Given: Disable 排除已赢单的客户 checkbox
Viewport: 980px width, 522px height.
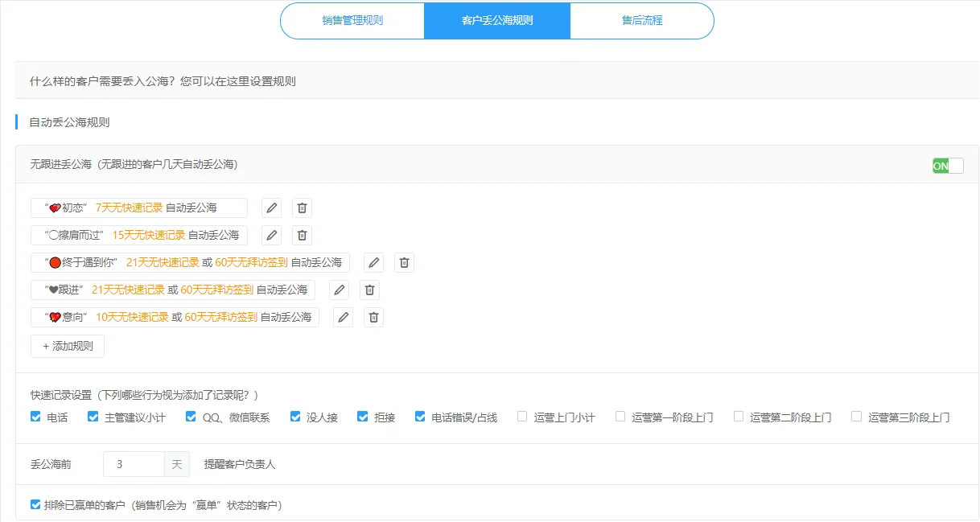Looking at the screenshot, I should pyautogui.click(x=35, y=504).
